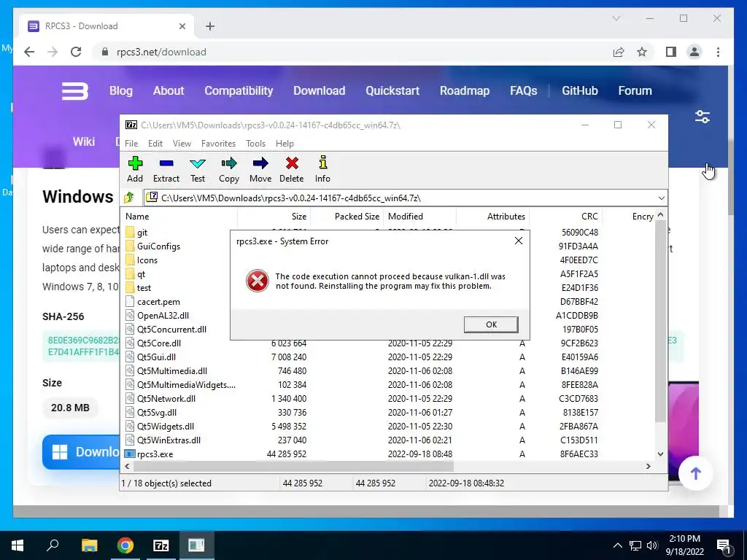The height and width of the screenshot is (560, 747).
Task: Open the View menu in 7-Zip
Action: 182,144
